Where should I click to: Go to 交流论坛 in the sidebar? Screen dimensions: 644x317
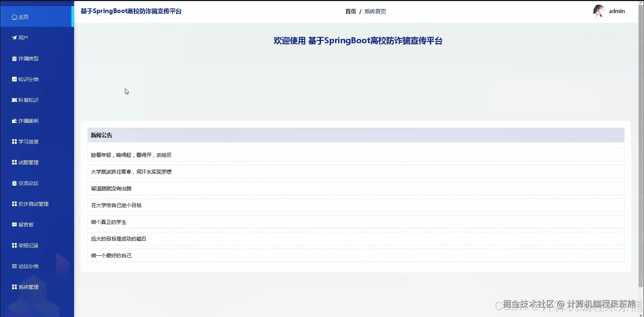click(x=37, y=183)
